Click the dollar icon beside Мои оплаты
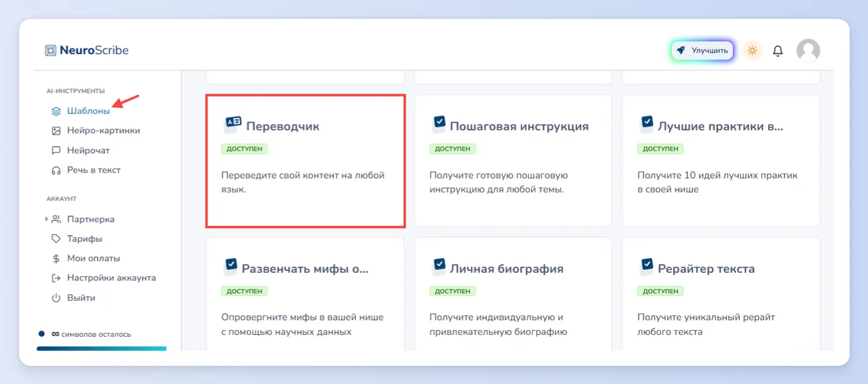 56,259
